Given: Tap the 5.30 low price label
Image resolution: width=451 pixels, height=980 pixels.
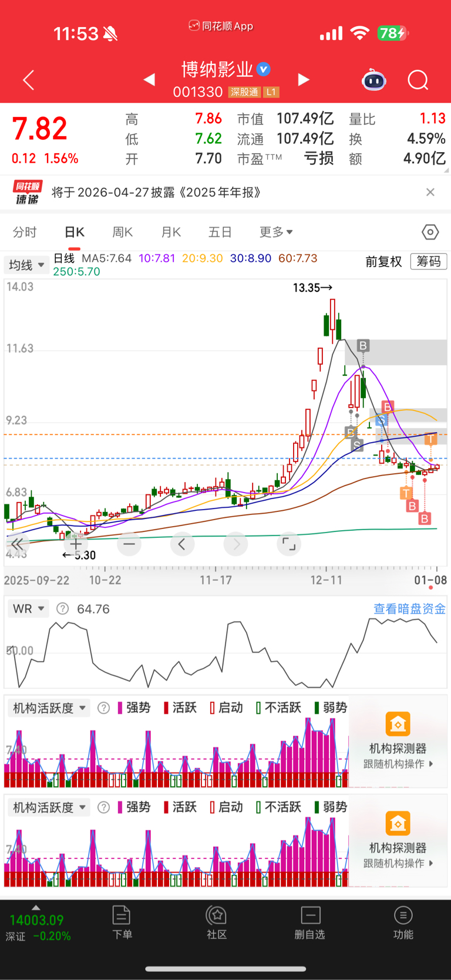Looking at the screenshot, I should pos(79,555).
